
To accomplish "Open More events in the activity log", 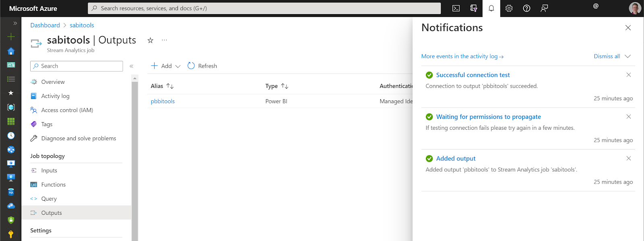I will pyautogui.click(x=462, y=56).
